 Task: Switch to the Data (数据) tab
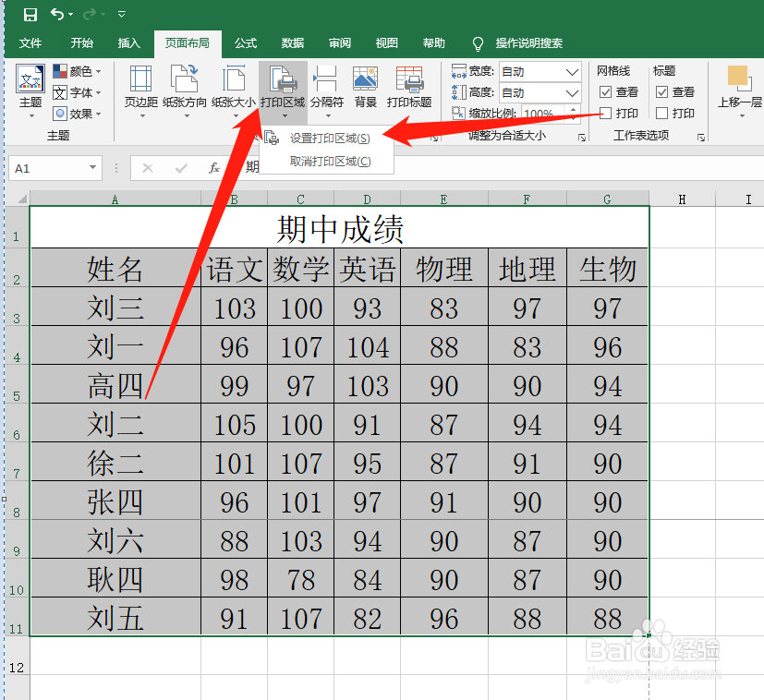point(293,43)
